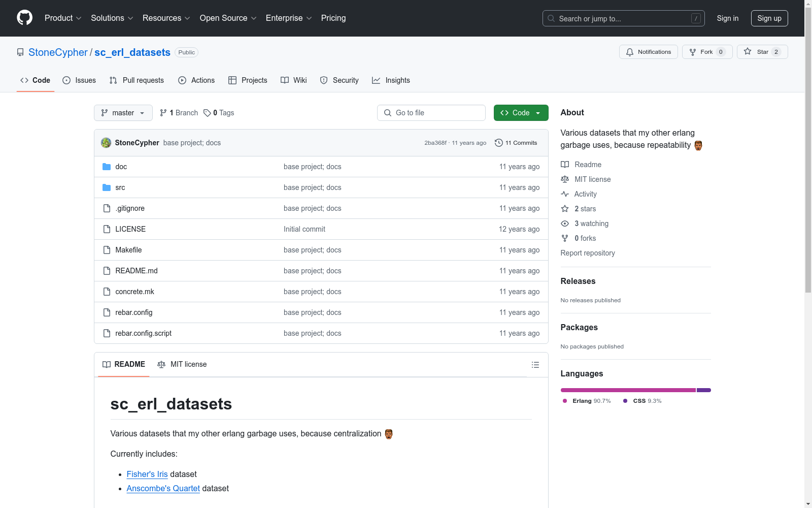
Task: Click the Search or jump to field
Action: point(624,18)
